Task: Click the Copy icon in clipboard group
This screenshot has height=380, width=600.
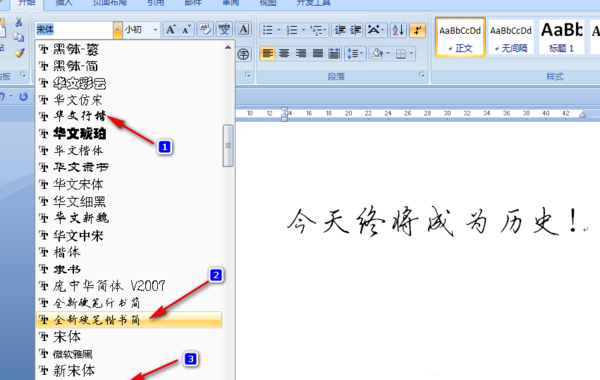Action: (18, 37)
